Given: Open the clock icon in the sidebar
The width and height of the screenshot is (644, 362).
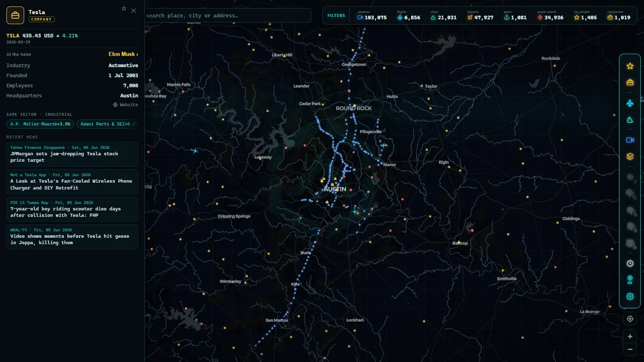Looking at the screenshot, I should point(630,263).
